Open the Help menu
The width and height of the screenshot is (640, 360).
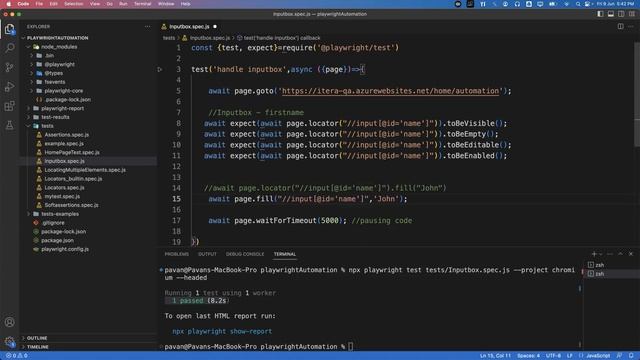click(185, 4)
